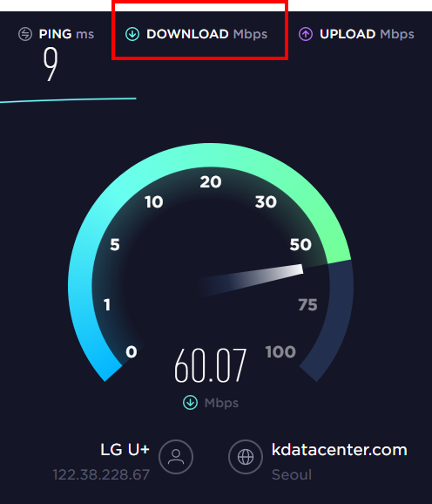Click the speedometer needle
The width and height of the screenshot is (432, 504).
(x=250, y=280)
